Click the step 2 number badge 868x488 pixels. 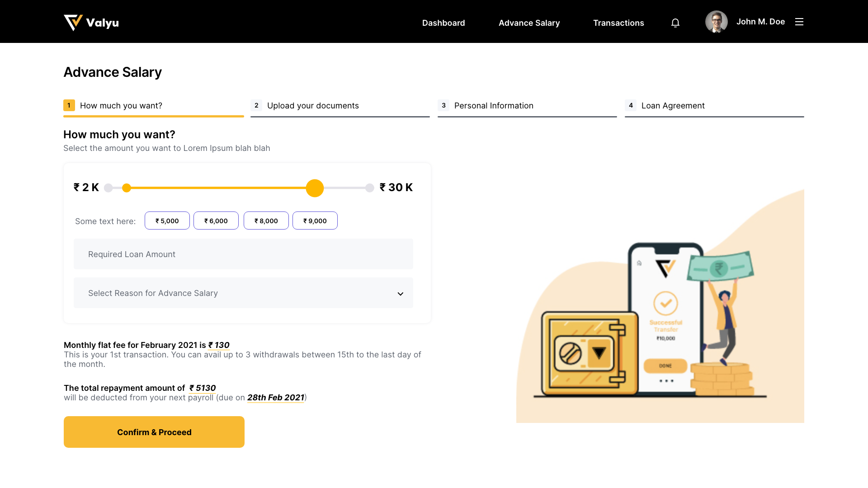[x=256, y=105]
